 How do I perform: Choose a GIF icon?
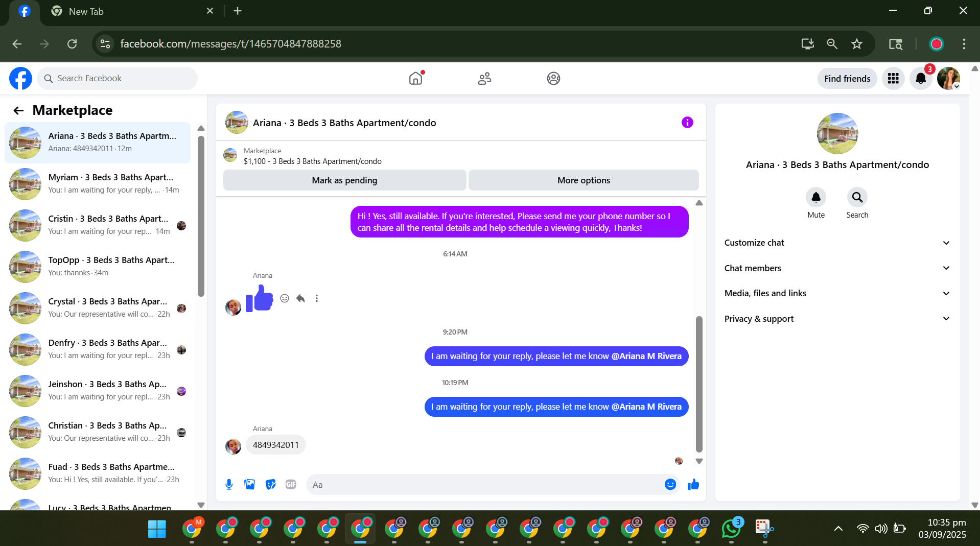pyautogui.click(x=291, y=485)
